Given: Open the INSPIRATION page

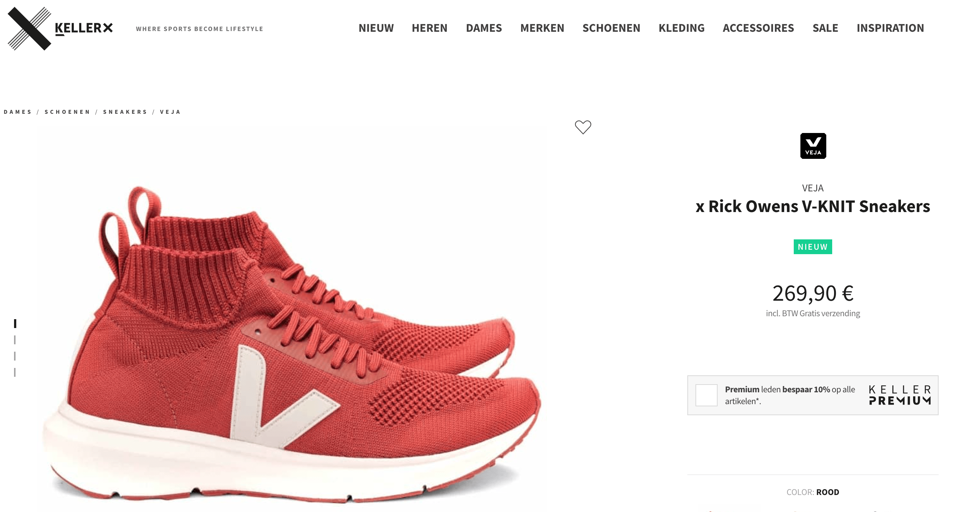Looking at the screenshot, I should point(890,28).
